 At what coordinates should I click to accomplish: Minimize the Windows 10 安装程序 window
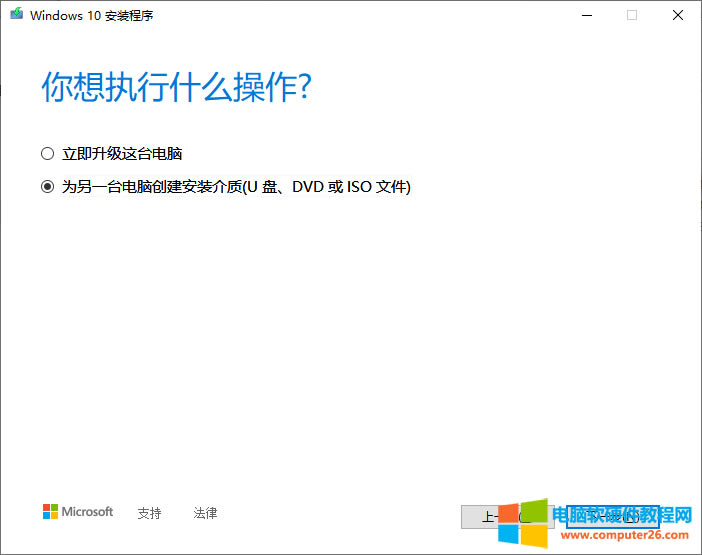coord(587,15)
